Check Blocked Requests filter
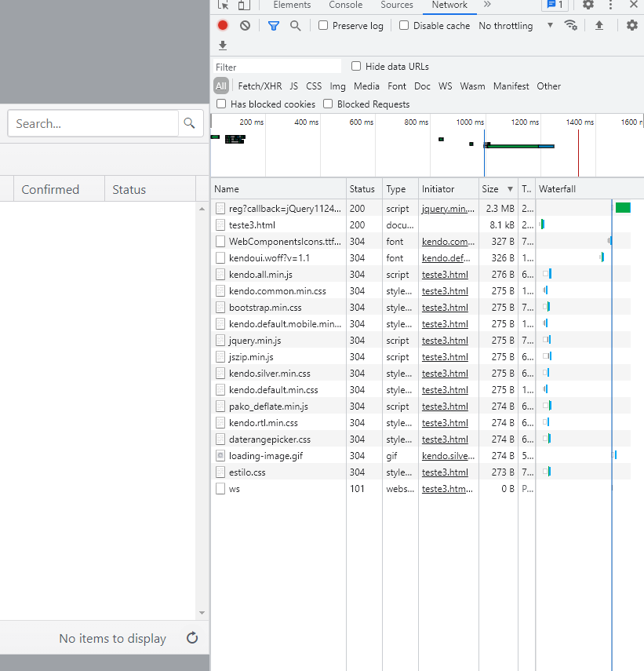This screenshot has height=671, width=644. (328, 104)
